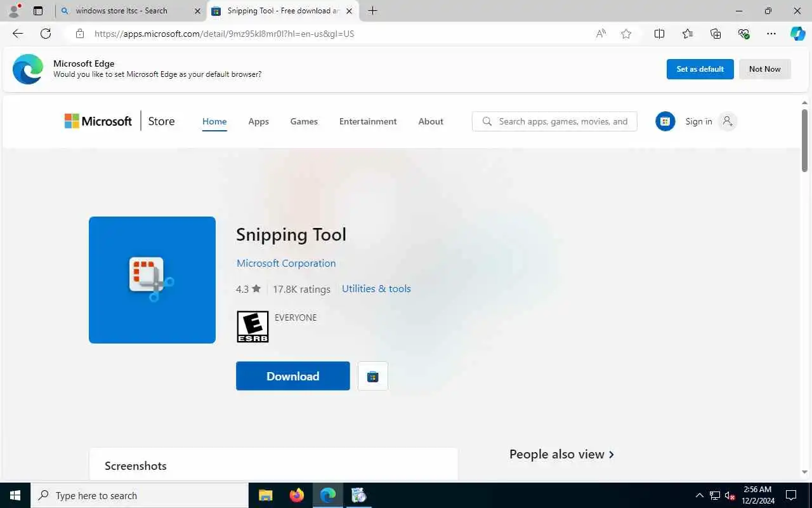The image size is (812, 508).
Task: Click the taskbar clock and date
Action: coord(757,495)
